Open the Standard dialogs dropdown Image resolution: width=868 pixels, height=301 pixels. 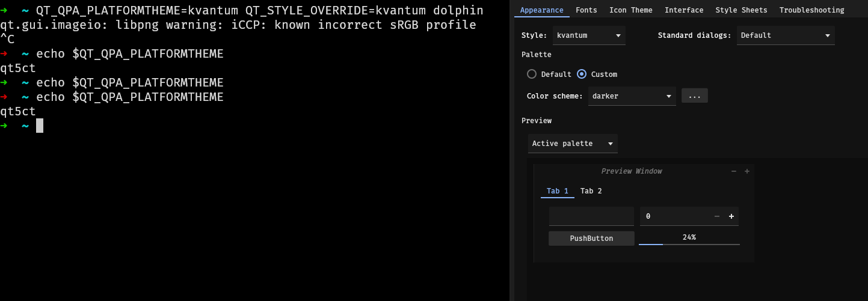coord(785,35)
